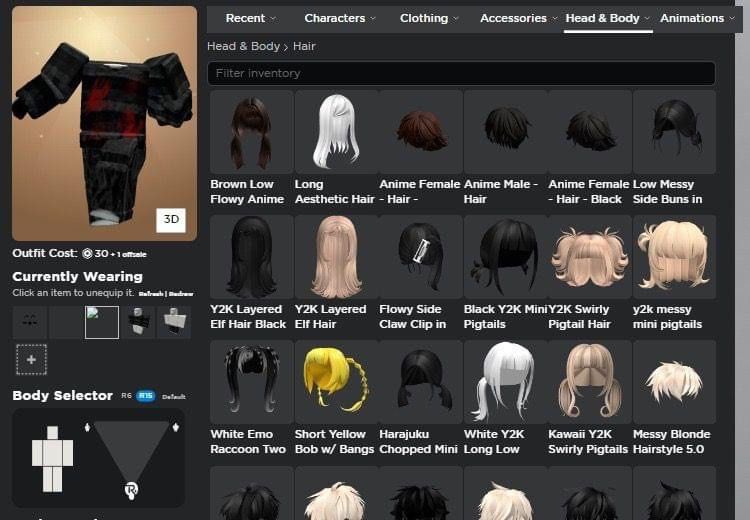
Task: Choose the Short Yellow Bob w/ Bangs hair
Action: 335,382
